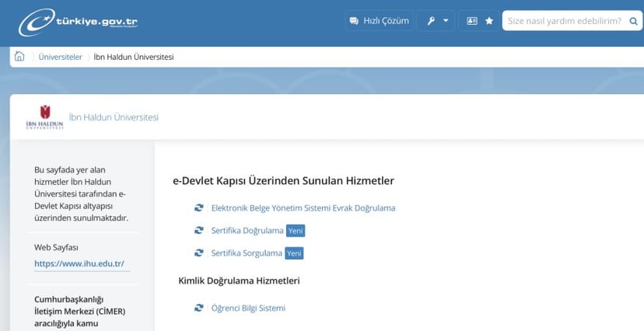644x331 pixels.
Task: Click the İbn Haldun University logo
Action: tap(45, 117)
